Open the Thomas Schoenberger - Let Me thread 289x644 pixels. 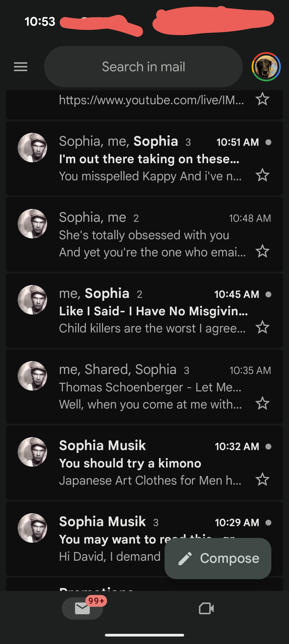[150, 387]
